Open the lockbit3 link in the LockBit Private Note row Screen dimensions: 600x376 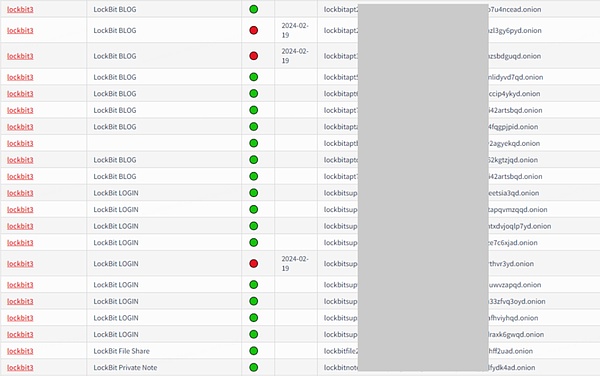(x=20, y=367)
